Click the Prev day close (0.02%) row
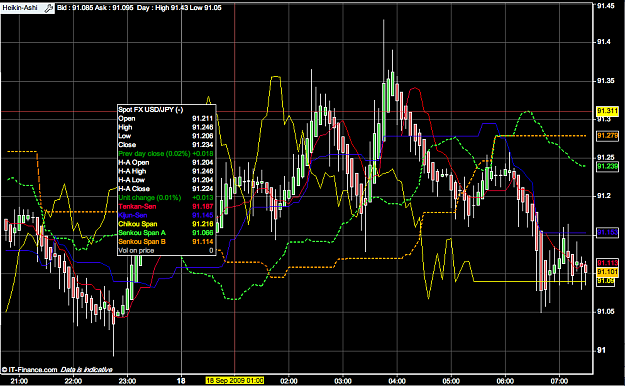 pyautogui.click(x=166, y=154)
